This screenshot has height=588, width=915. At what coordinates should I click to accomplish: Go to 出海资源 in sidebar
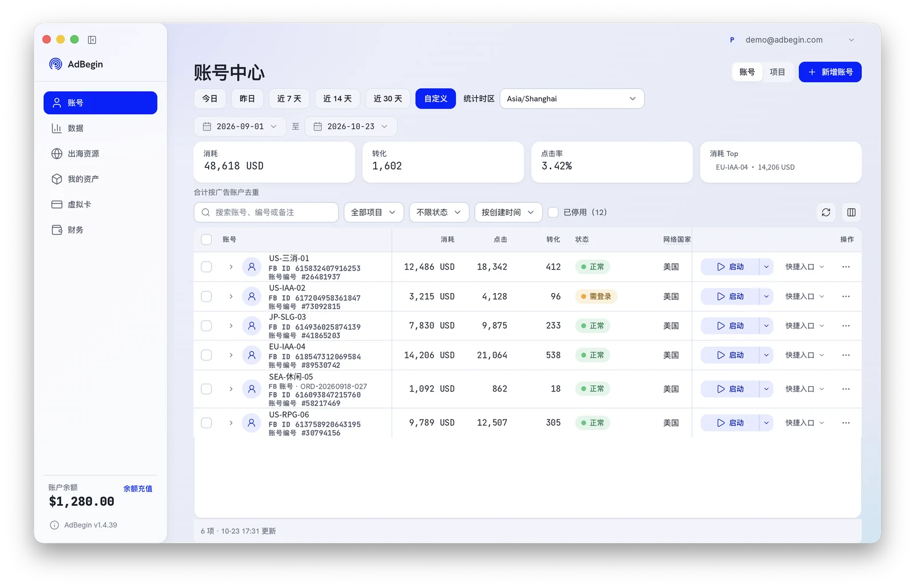coord(100,154)
